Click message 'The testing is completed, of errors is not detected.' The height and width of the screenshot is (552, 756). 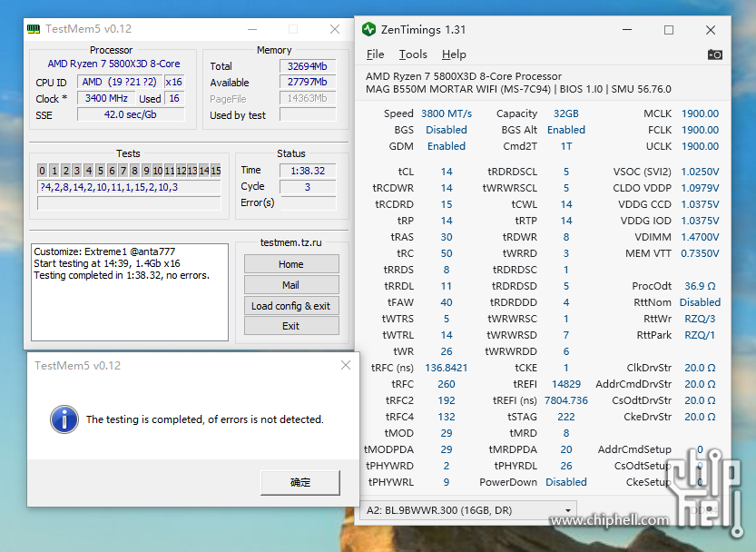point(205,419)
